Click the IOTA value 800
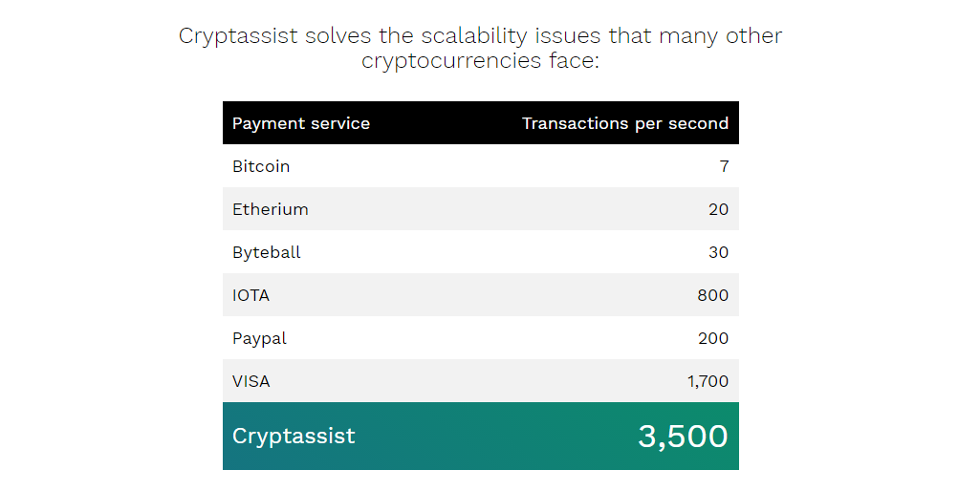Image resolution: width=980 pixels, height=491 pixels. [x=712, y=295]
